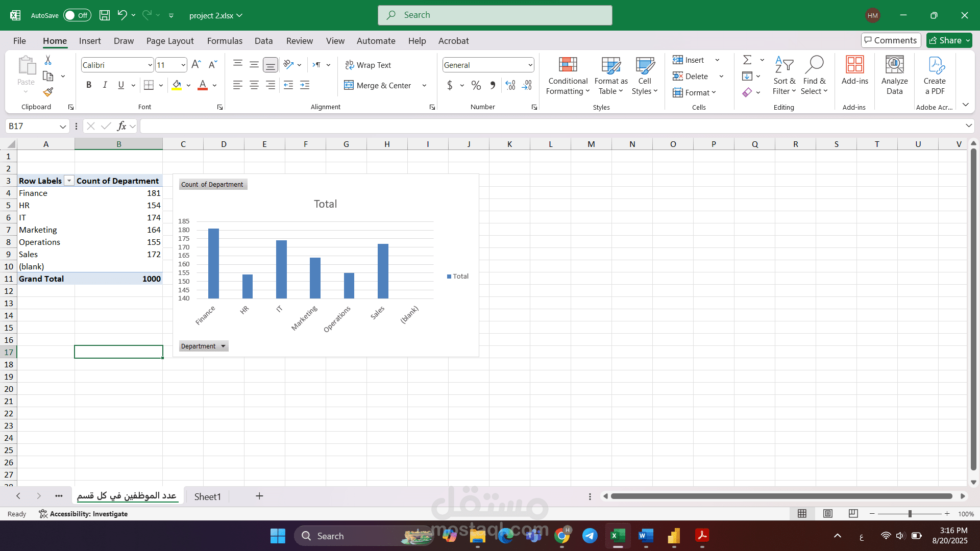980x551 pixels.
Task: Toggle the AutoSave switch
Action: pos(77,15)
